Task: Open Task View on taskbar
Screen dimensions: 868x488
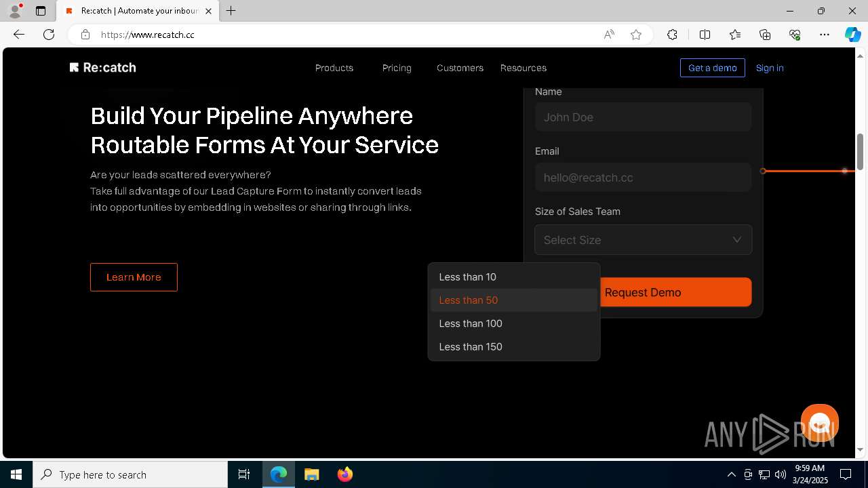Action: pos(244,474)
